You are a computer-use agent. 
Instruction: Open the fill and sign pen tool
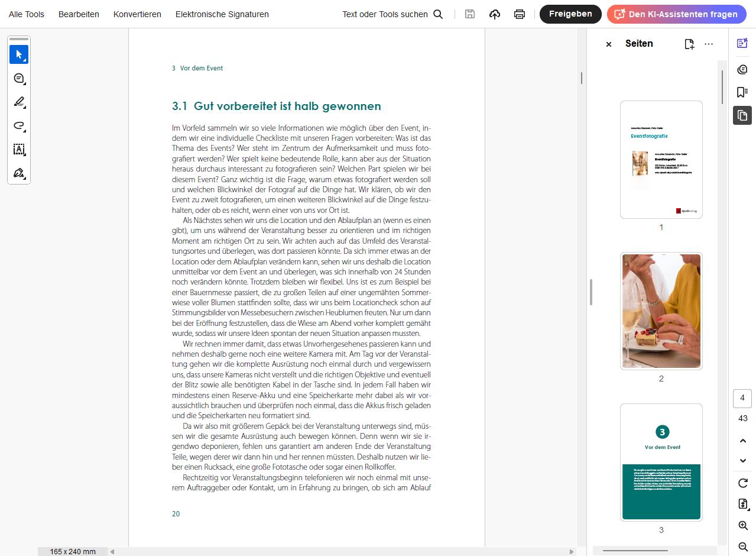[19, 173]
